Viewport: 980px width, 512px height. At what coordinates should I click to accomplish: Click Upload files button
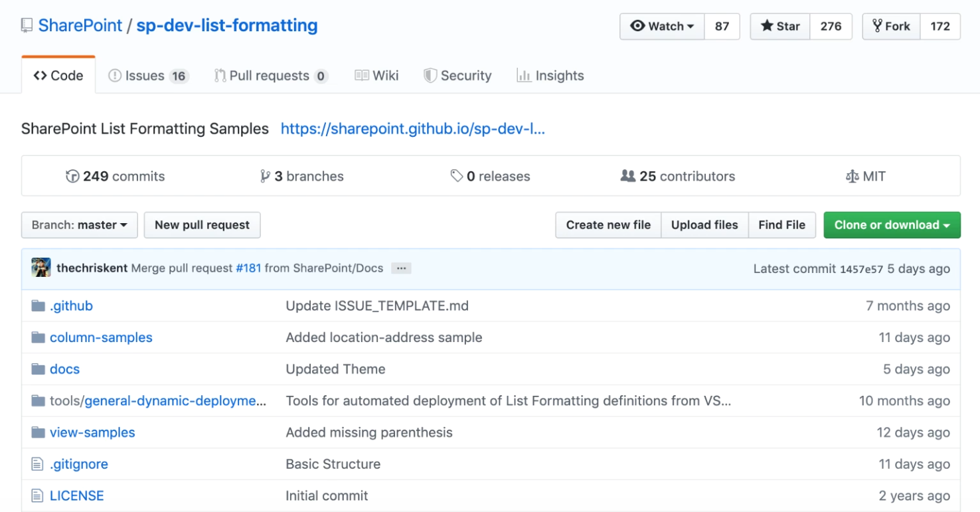coord(704,225)
